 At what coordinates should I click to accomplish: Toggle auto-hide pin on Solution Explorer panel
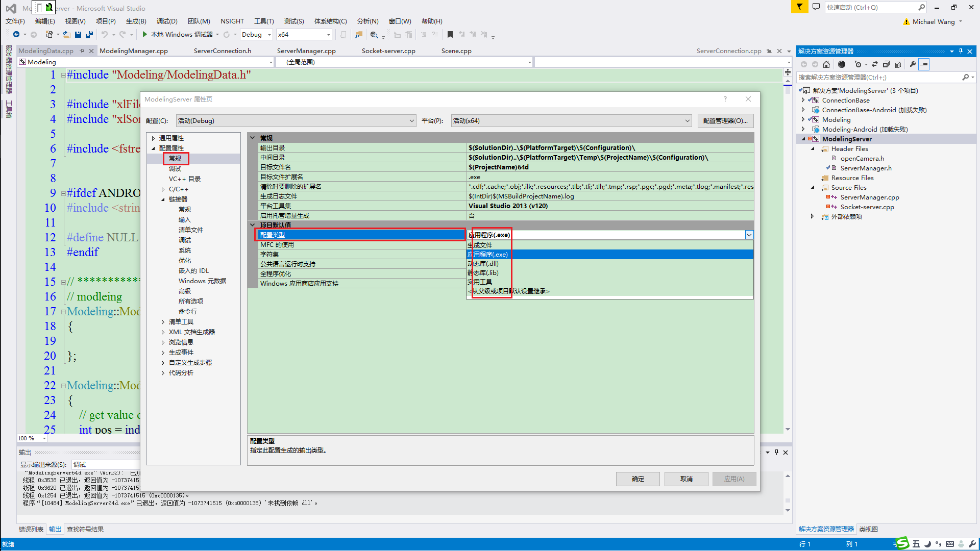coord(961,51)
